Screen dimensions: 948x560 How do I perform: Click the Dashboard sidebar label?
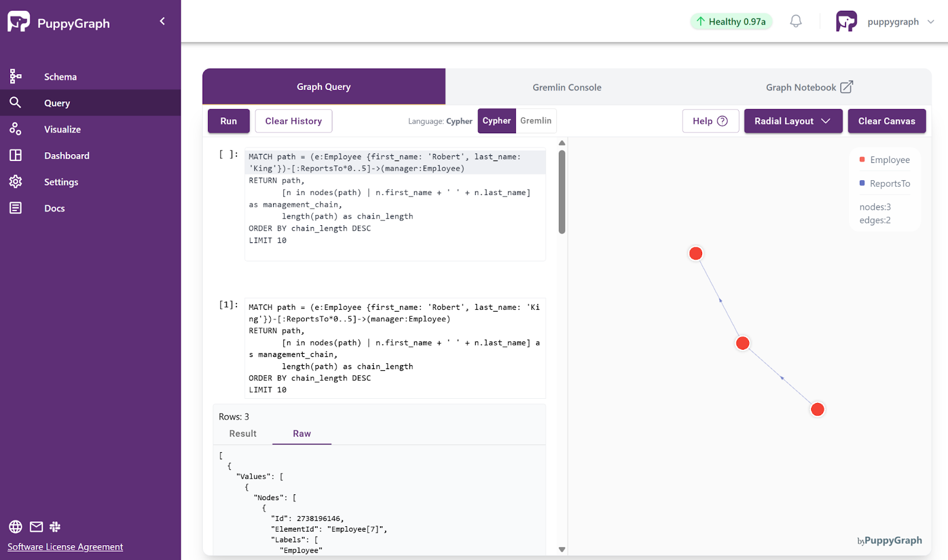[66, 156]
